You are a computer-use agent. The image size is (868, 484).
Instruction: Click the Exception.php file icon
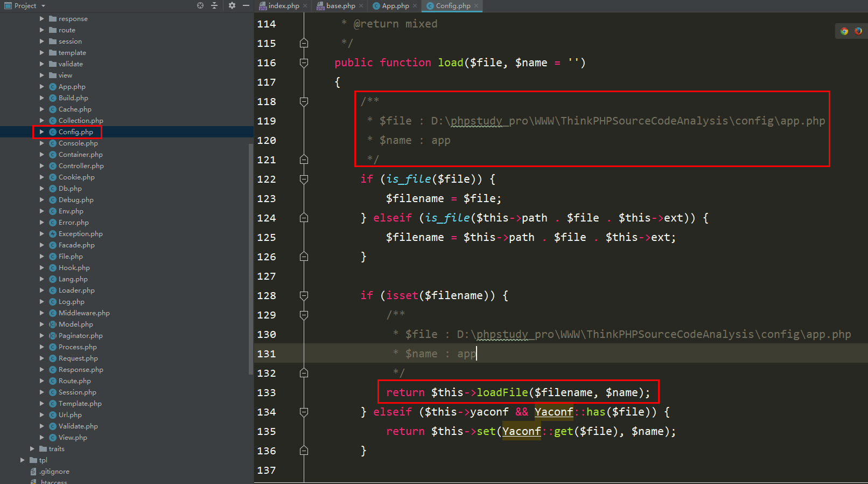[x=53, y=234]
